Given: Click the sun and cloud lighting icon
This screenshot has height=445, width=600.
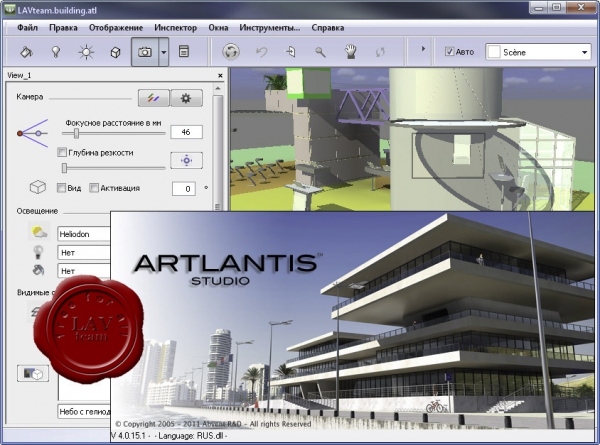Looking at the screenshot, I should coord(39,231).
